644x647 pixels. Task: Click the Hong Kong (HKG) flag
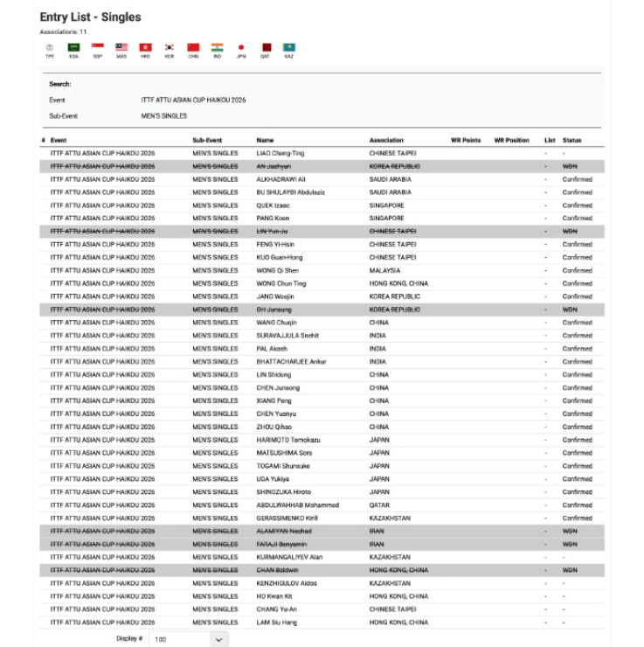[145, 48]
